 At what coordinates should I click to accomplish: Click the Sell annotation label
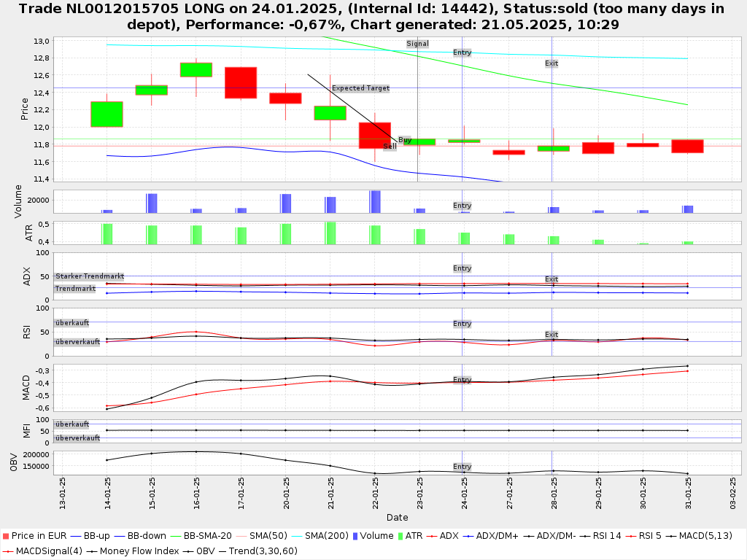pyautogui.click(x=390, y=147)
